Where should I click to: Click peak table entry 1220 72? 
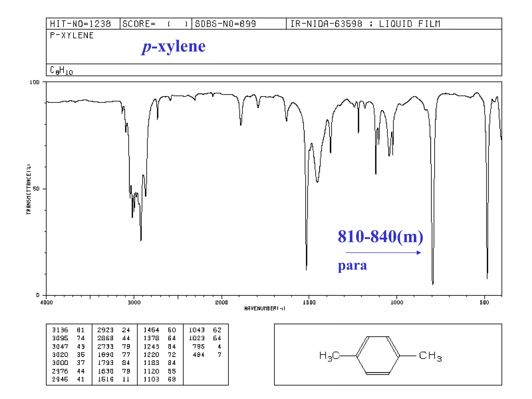(x=160, y=355)
